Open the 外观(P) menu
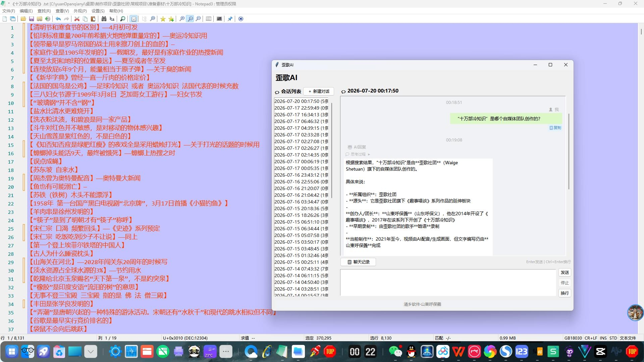This screenshot has width=644, height=362. click(80, 11)
